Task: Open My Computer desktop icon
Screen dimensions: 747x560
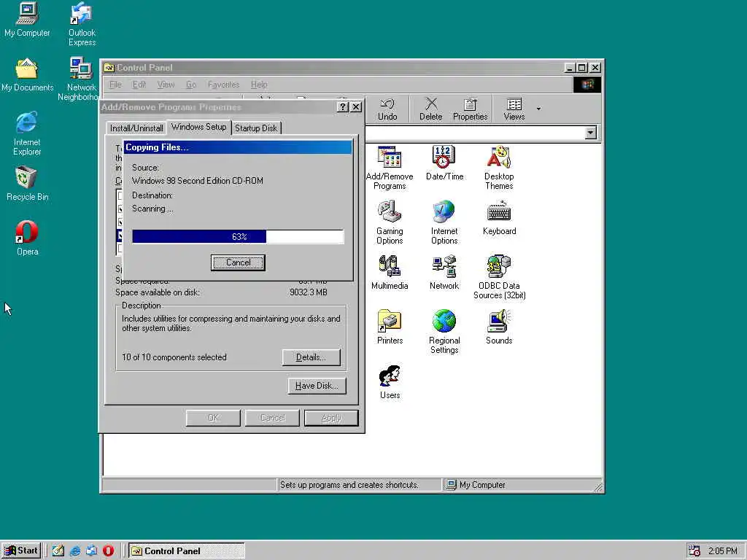Action: [x=27, y=19]
